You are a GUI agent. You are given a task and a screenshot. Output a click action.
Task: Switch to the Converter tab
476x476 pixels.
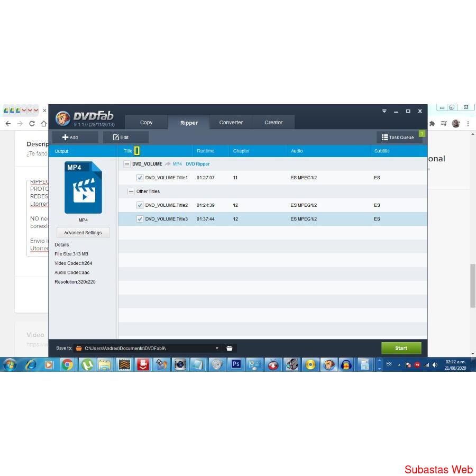[x=231, y=123]
